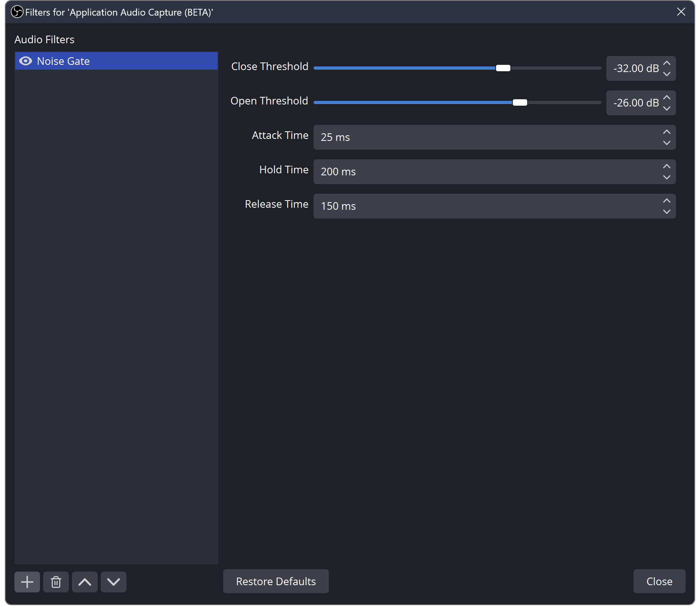Viewport: 700px width, 610px height.
Task: Increase Attack Time using up arrow
Action: 666,132
